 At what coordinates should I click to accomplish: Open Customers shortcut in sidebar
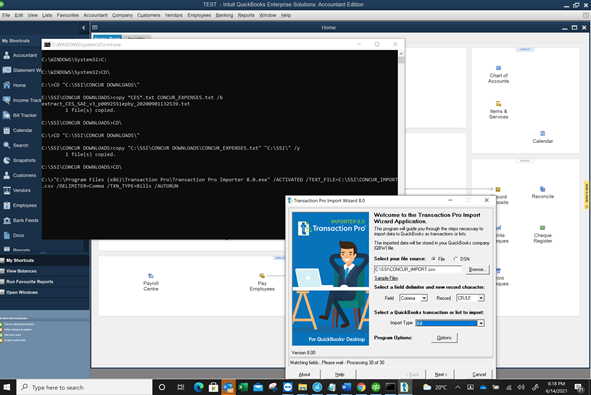pos(19,175)
